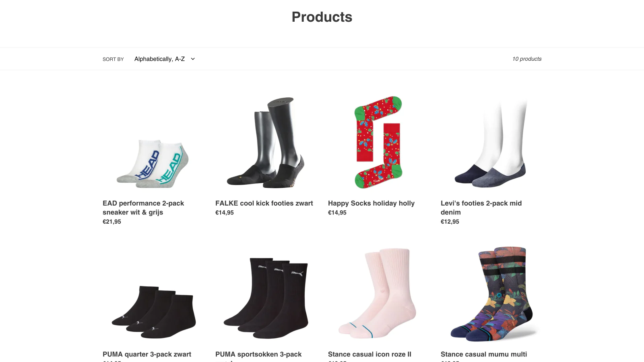Image resolution: width=644 pixels, height=362 pixels.
Task: Click the 10 products count text
Action: 527,59
